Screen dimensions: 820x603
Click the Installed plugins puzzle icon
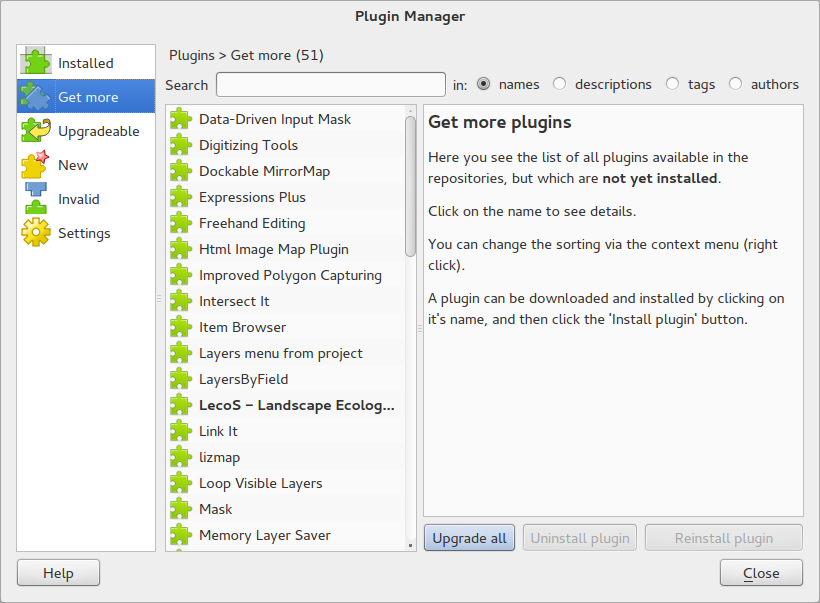36,62
